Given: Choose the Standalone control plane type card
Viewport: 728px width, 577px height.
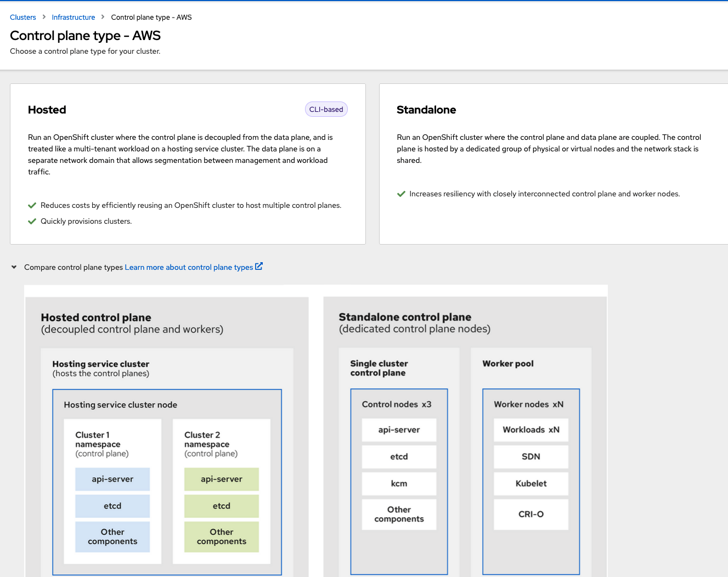Looking at the screenshot, I should click(x=554, y=164).
